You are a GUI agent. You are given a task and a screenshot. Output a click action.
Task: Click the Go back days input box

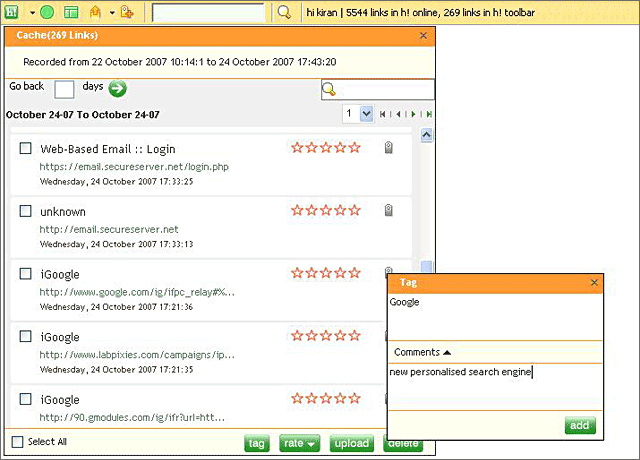(64, 89)
